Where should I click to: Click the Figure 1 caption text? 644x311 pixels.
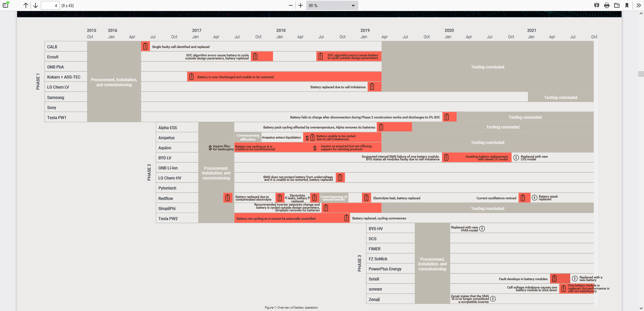click(291, 308)
